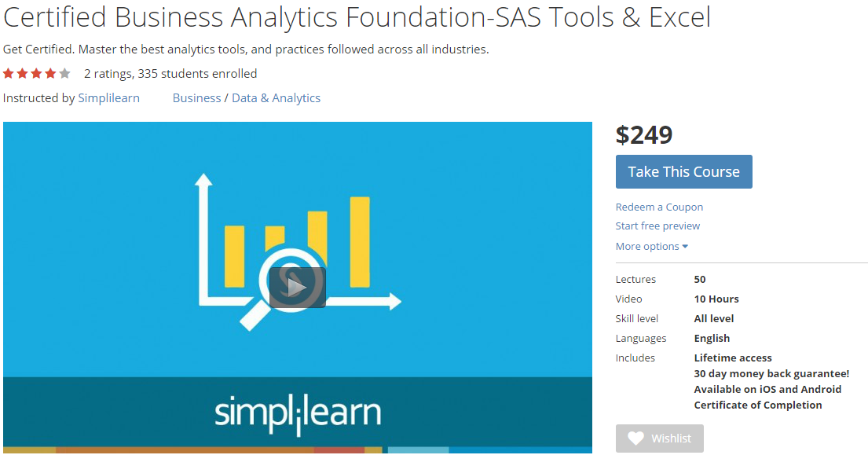Go to Data & Analytics subcategory
Screen dimensions: 868x466
(276, 98)
